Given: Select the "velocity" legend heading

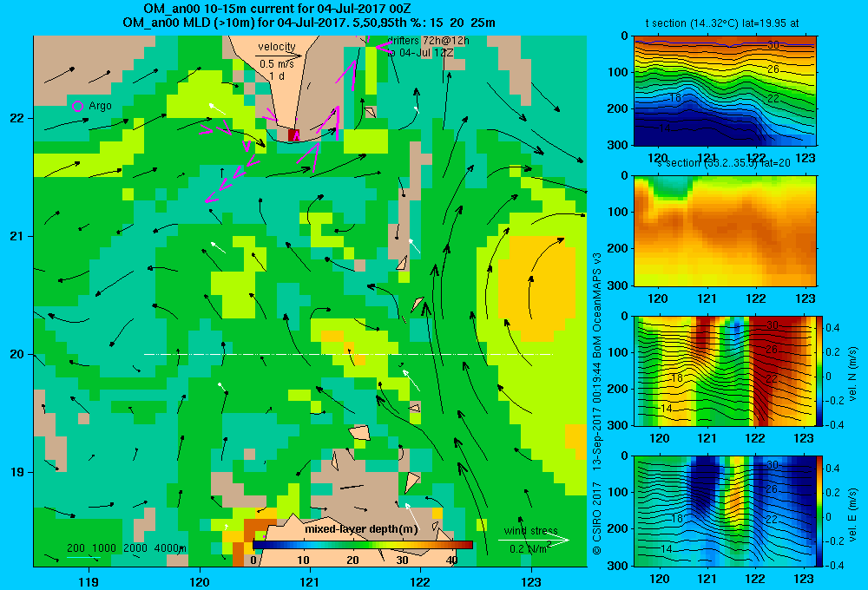Looking at the screenshot, I should pyautogui.click(x=276, y=47).
